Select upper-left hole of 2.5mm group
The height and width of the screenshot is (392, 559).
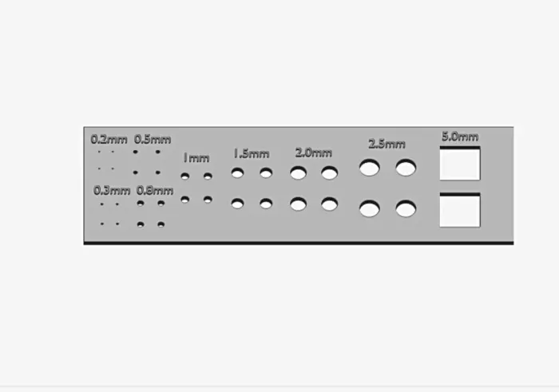[369, 168]
